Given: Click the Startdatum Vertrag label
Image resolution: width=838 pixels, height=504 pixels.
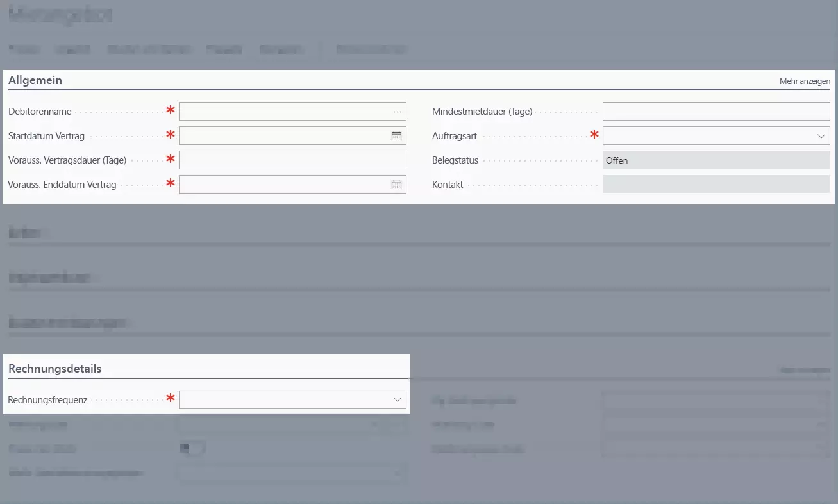Looking at the screenshot, I should click(x=46, y=136).
